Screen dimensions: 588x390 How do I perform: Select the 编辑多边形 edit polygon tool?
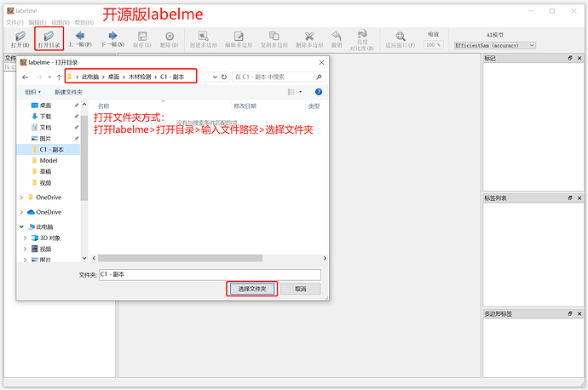click(239, 39)
